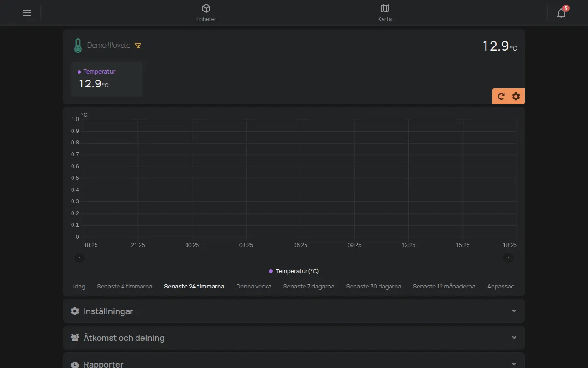Click the green thermometer device icon

(x=78, y=46)
